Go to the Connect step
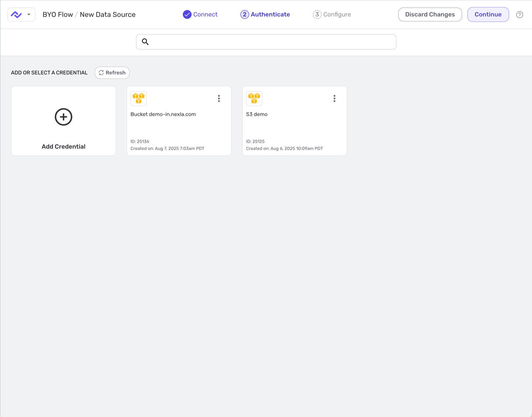532x417 pixels. (200, 14)
